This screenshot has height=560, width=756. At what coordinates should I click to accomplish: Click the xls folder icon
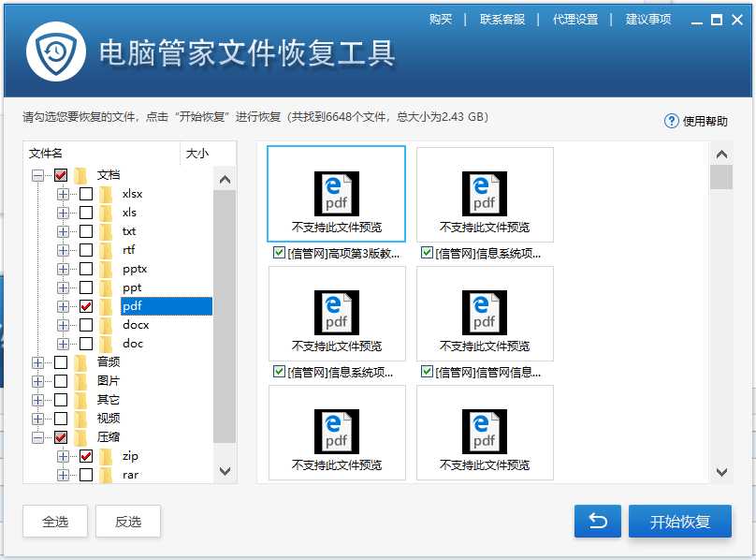click(x=106, y=213)
